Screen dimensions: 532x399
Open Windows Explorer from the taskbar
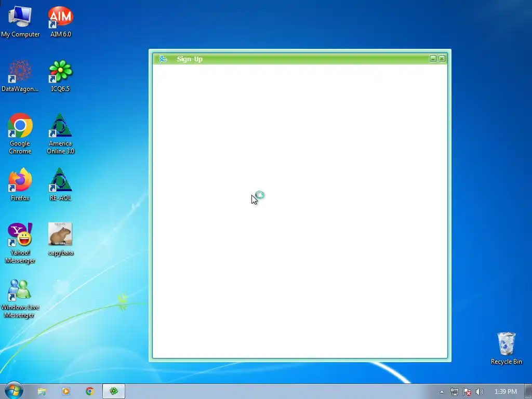42,392
